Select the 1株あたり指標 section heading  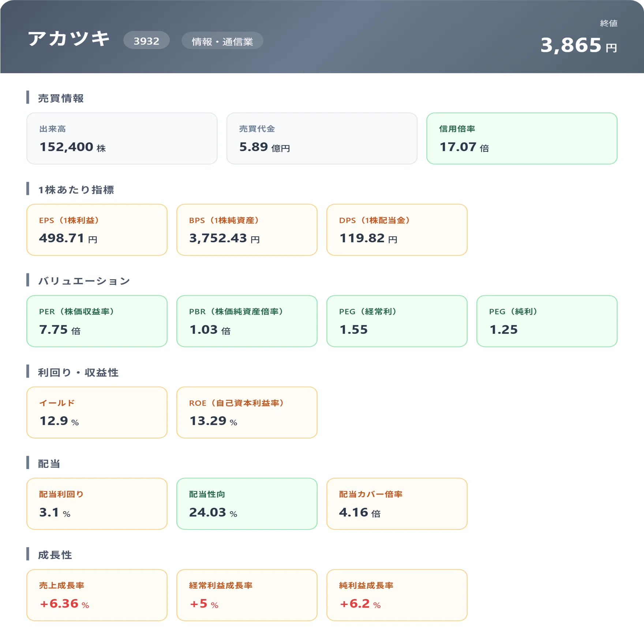(76, 190)
